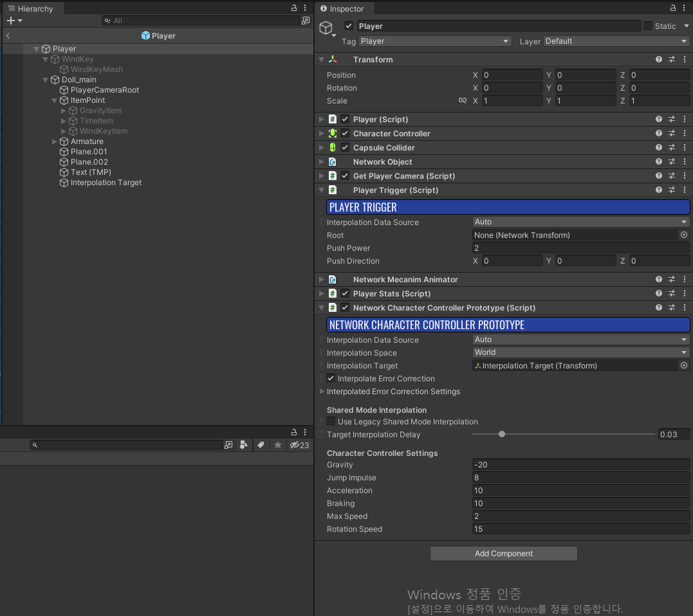The height and width of the screenshot is (616, 693).
Task: Click search by label icon in Project panel
Action: 261,445
